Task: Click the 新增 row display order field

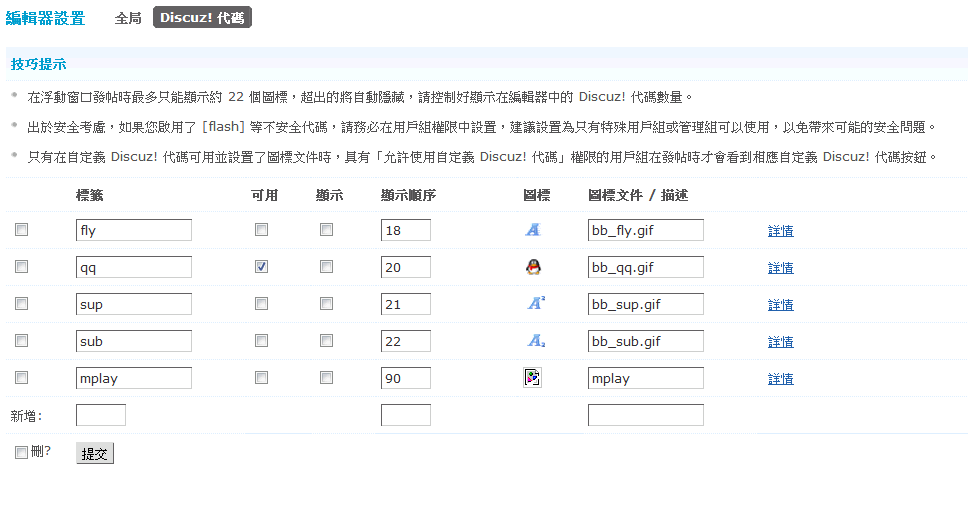Action: tap(406, 415)
